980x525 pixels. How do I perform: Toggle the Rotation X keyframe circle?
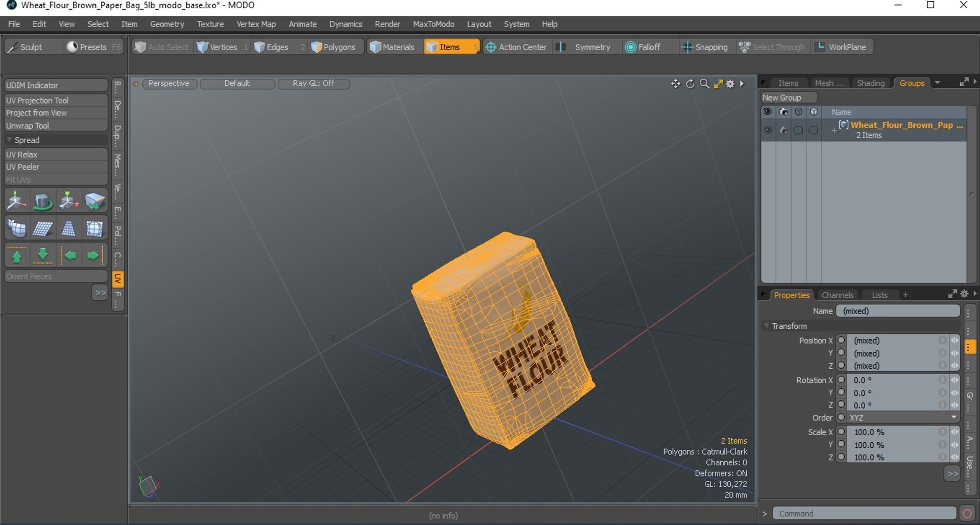pyautogui.click(x=842, y=380)
